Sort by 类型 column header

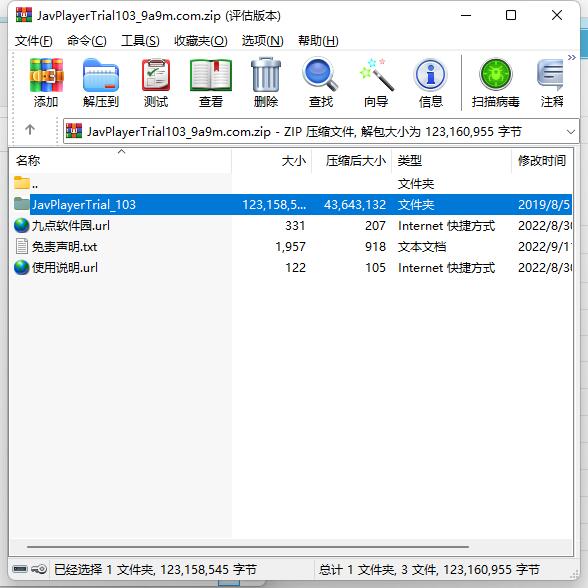451,161
